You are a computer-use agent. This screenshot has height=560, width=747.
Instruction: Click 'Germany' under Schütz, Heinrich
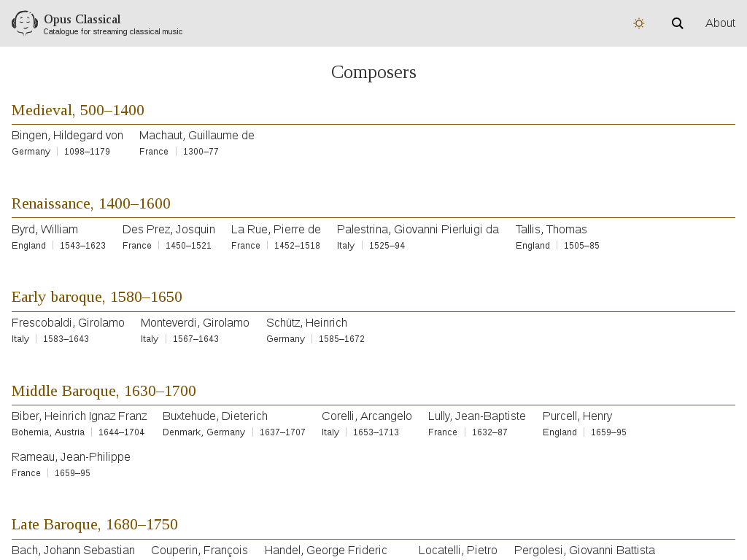coord(285,338)
